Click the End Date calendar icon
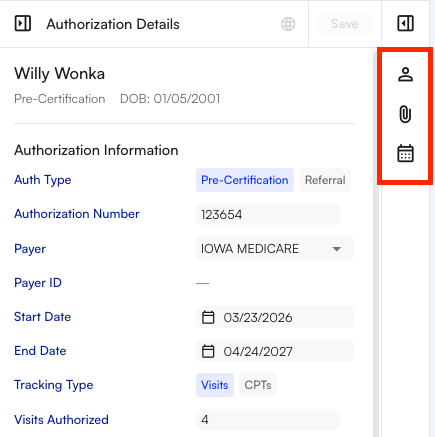Screen dimensions: 435x437 [208, 351]
